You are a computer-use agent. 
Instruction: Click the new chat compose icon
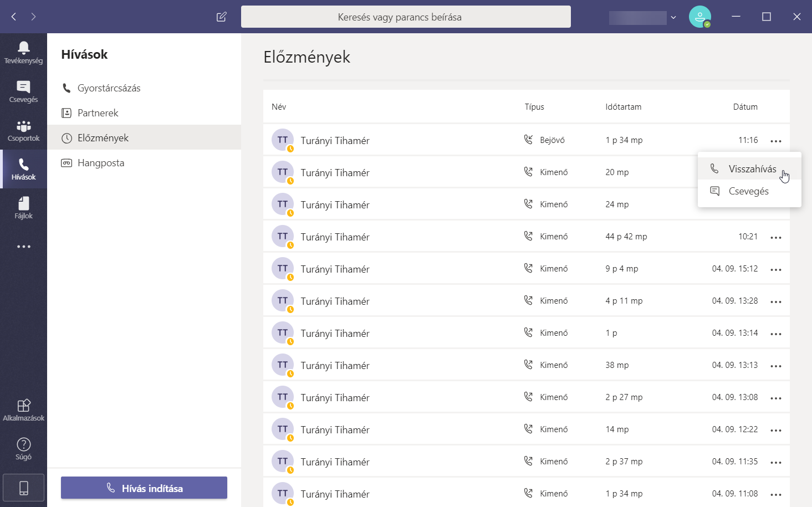[222, 17]
